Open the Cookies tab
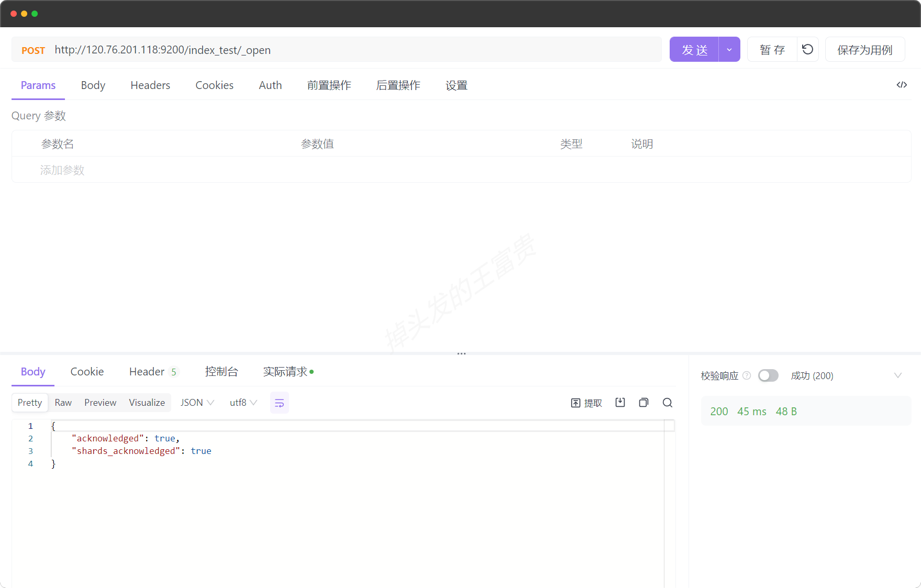Screen dimensions: 921x588 coord(215,85)
